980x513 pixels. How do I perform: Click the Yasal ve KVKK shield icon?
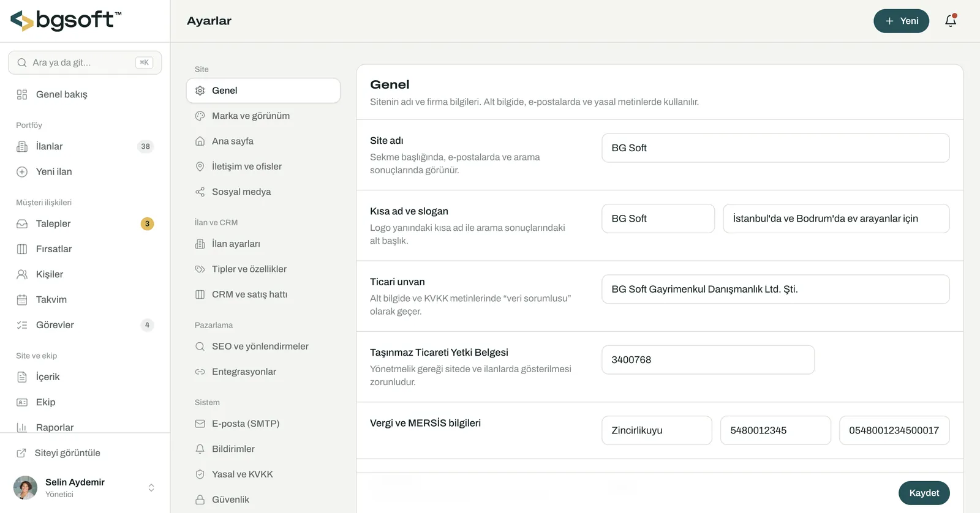200,474
